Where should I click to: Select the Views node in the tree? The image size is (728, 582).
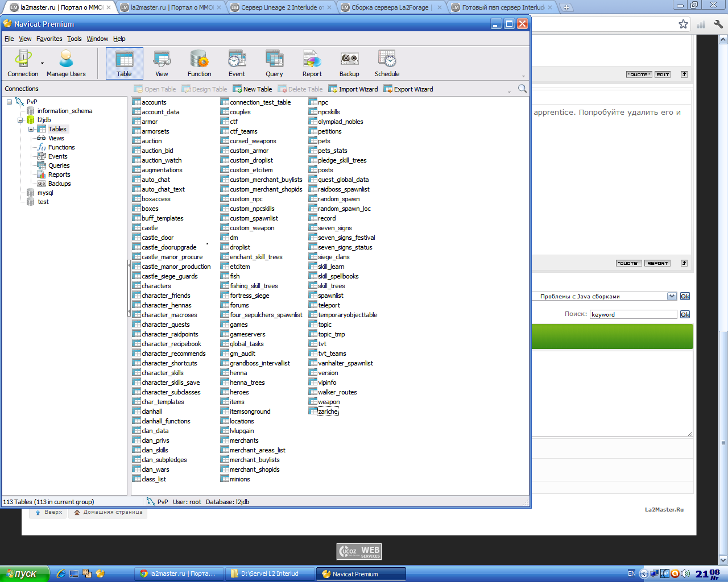point(56,138)
